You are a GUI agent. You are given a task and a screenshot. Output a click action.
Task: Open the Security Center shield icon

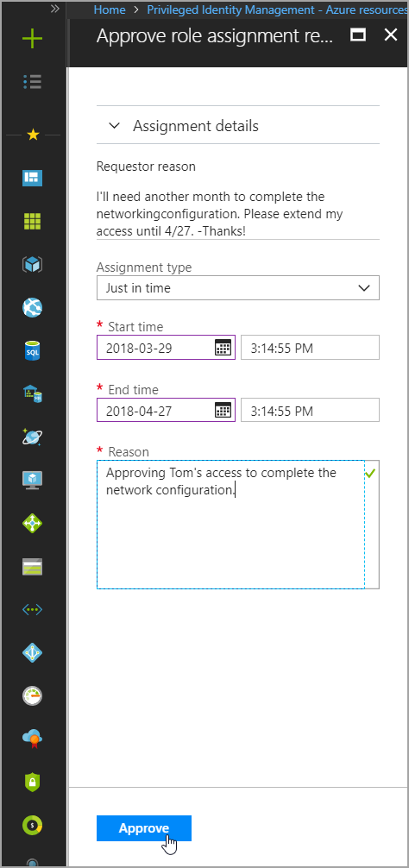[x=32, y=782]
